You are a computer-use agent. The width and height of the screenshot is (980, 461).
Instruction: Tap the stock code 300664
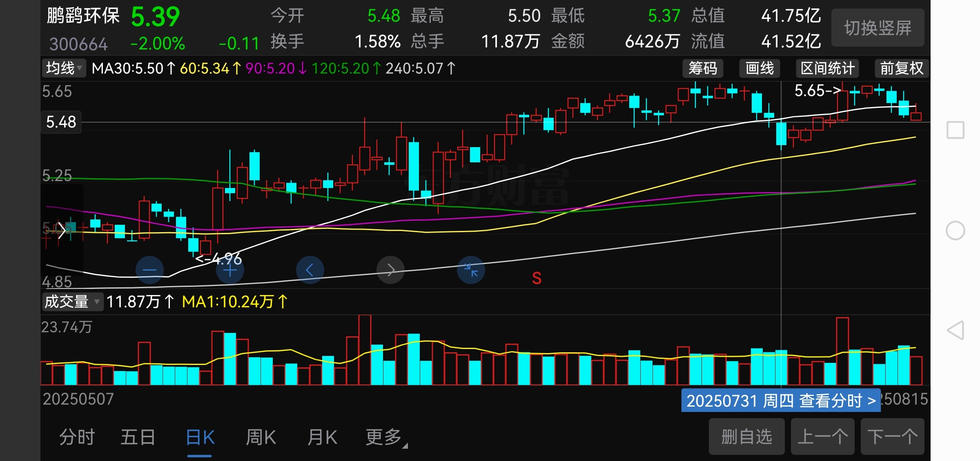point(78,44)
